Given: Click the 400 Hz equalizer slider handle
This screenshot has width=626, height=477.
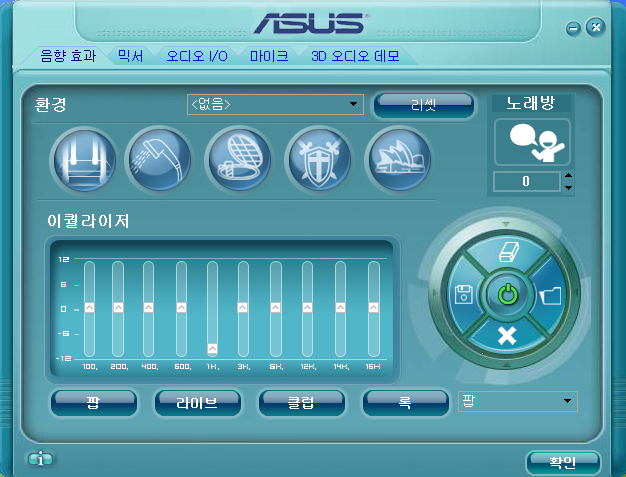Looking at the screenshot, I should tap(149, 307).
